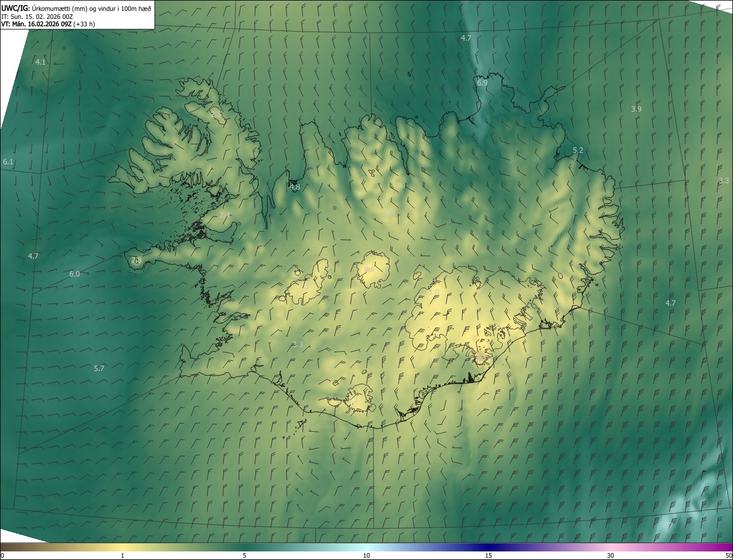Screen dimensions: 733x560
Task: Click the color scale tick label '0'
Action: tap(2, 555)
